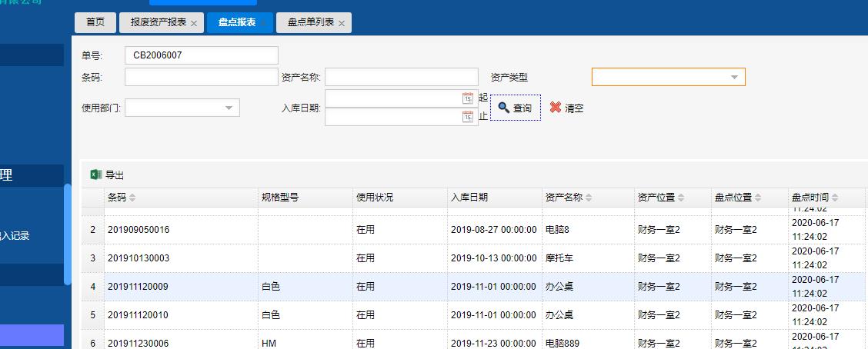868x349 pixels.
Task: Switch to the 盘点单列表 tab
Action: (310, 22)
